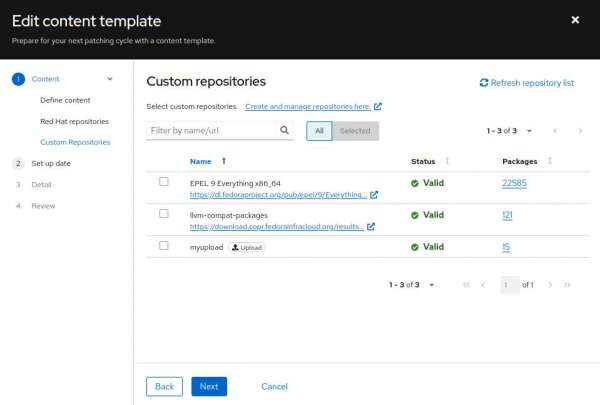Image resolution: width=600 pixels, height=405 pixels.
Task: Open the bottom items-per-page dropdown
Action: pos(432,285)
